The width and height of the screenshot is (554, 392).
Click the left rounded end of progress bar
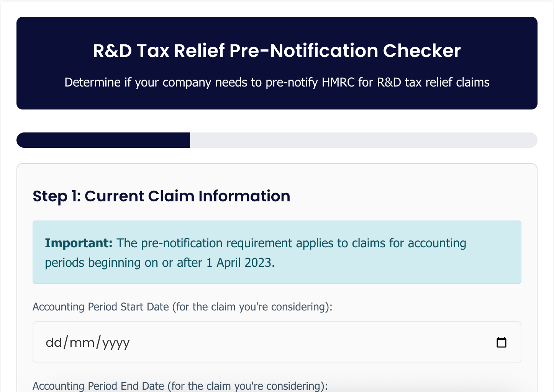point(24,140)
